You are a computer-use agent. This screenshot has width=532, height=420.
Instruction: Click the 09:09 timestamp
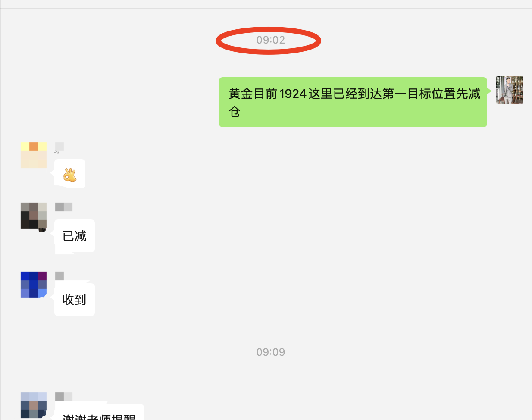(x=270, y=352)
